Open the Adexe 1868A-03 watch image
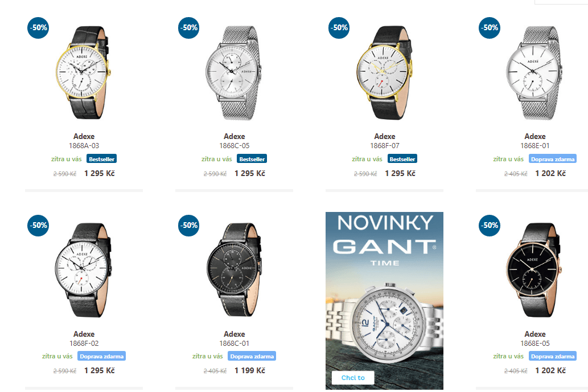The width and height of the screenshot is (588, 392). [x=84, y=72]
